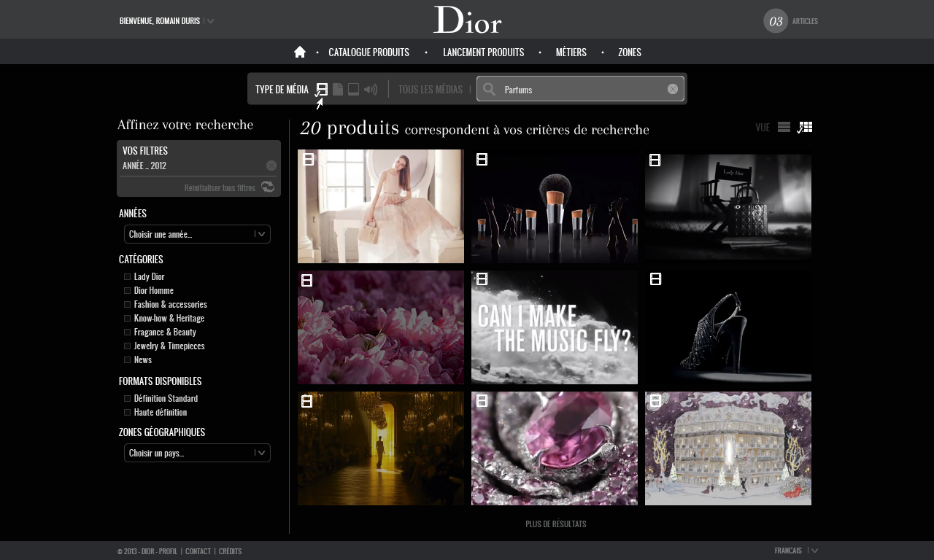Open Catalogue Produits menu

[368, 52]
